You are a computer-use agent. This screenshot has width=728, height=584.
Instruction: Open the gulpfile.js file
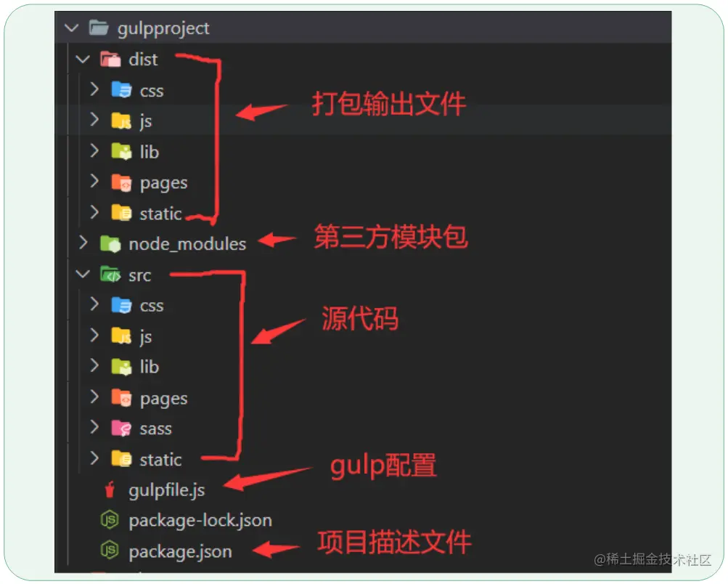click(x=167, y=490)
